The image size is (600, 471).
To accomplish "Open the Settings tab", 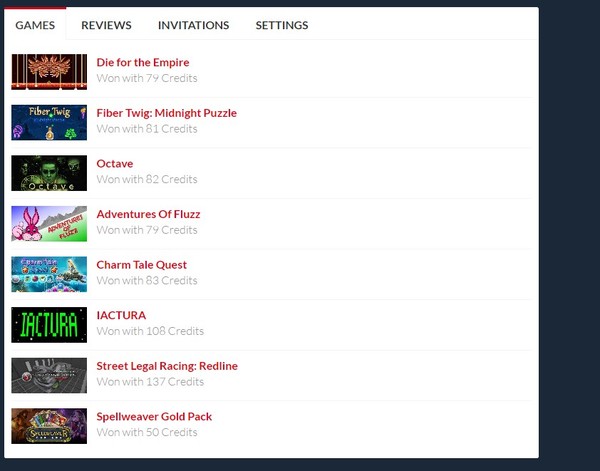I will point(282,25).
